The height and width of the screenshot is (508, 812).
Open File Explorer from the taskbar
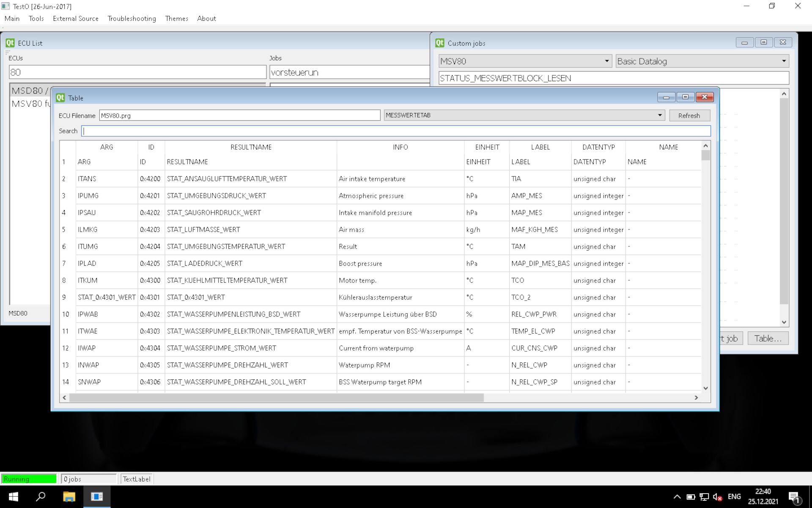69,497
